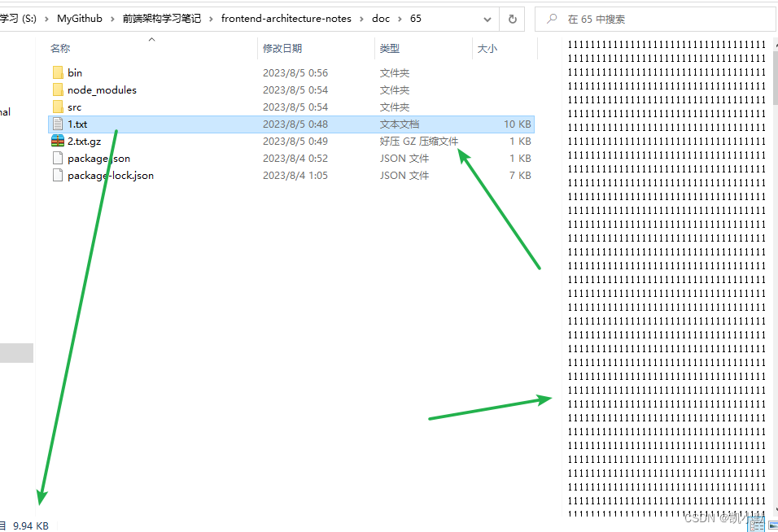Go to the 前端架构学习笔记 breadcrumb folder
The width and height of the screenshot is (778, 532).
pyautogui.click(x=162, y=19)
